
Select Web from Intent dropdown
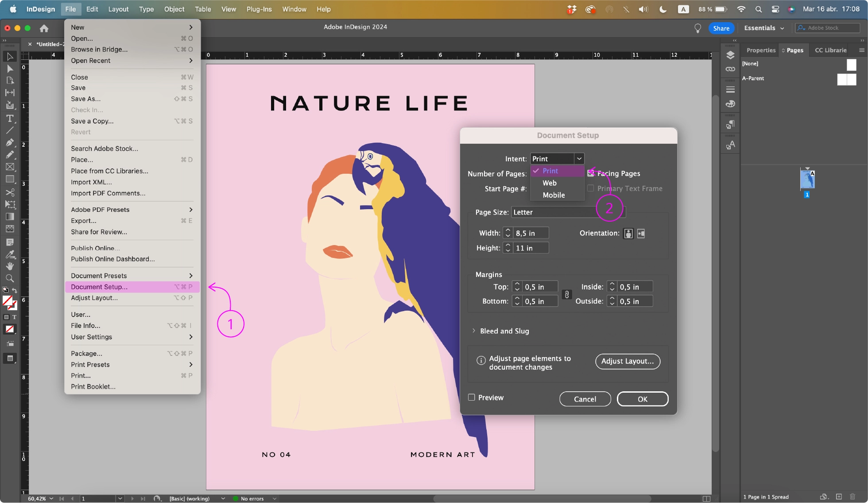click(549, 182)
